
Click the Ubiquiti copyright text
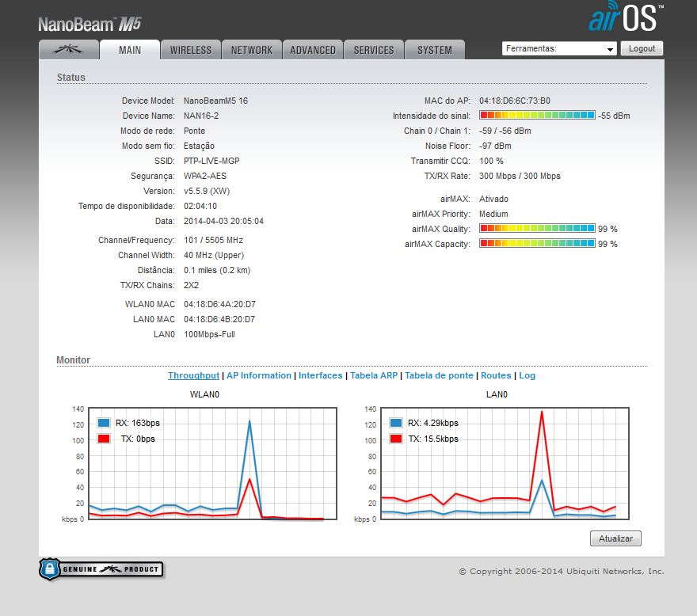coord(562,571)
